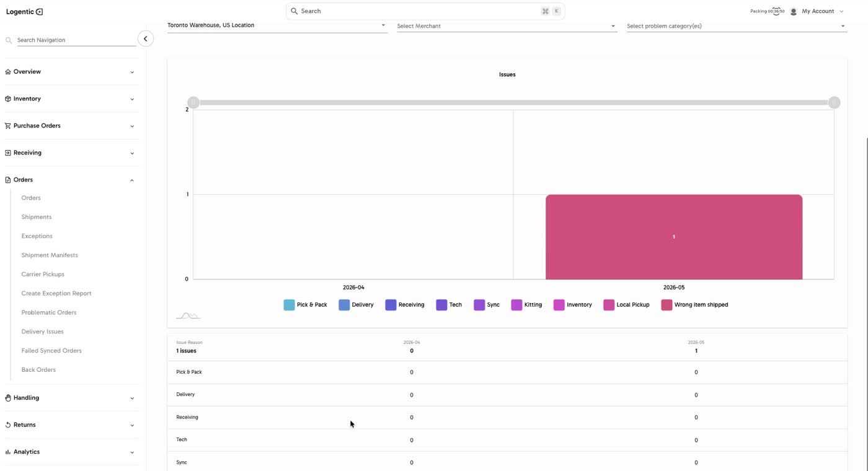Collapse the sidebar with arrow button
The image size is (868, 471).
point(145,38)
